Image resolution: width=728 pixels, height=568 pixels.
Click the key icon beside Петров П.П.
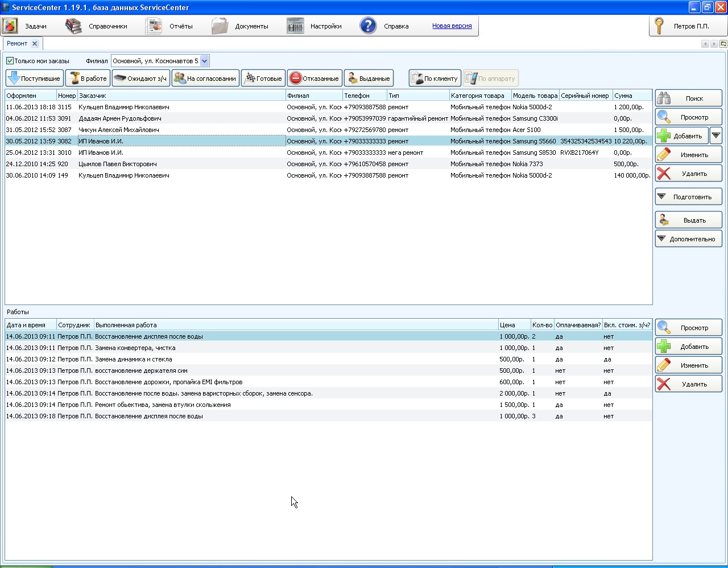pyautogui.click(x=659, y=26)
